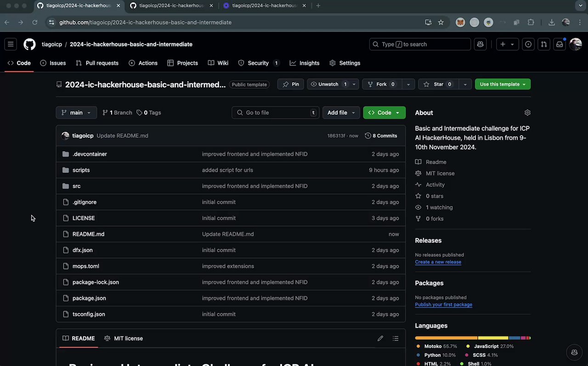Open the user profile avatar menu
The height and width of the screenshot is (366, 588).
(576, 44)
